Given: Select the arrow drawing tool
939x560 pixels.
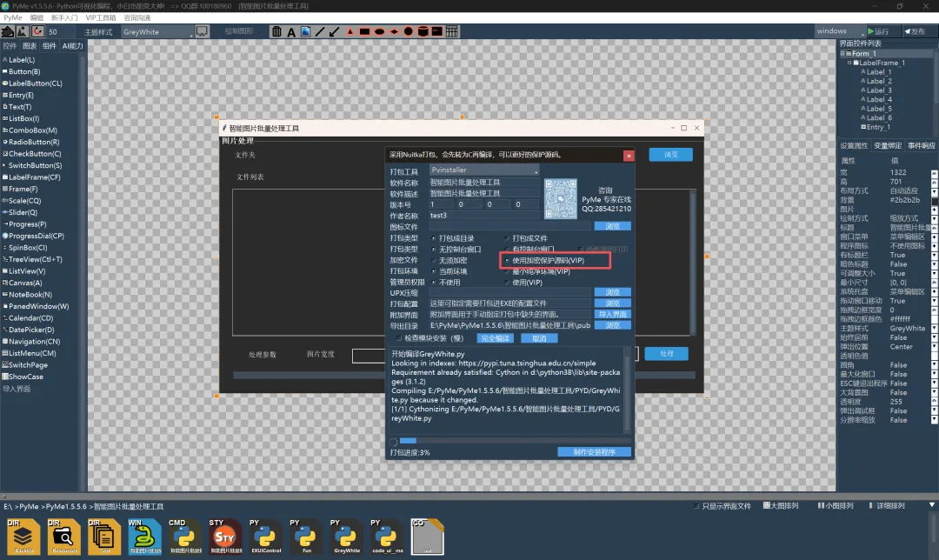Looking at the screenshot, I should [x=334, y=31].
